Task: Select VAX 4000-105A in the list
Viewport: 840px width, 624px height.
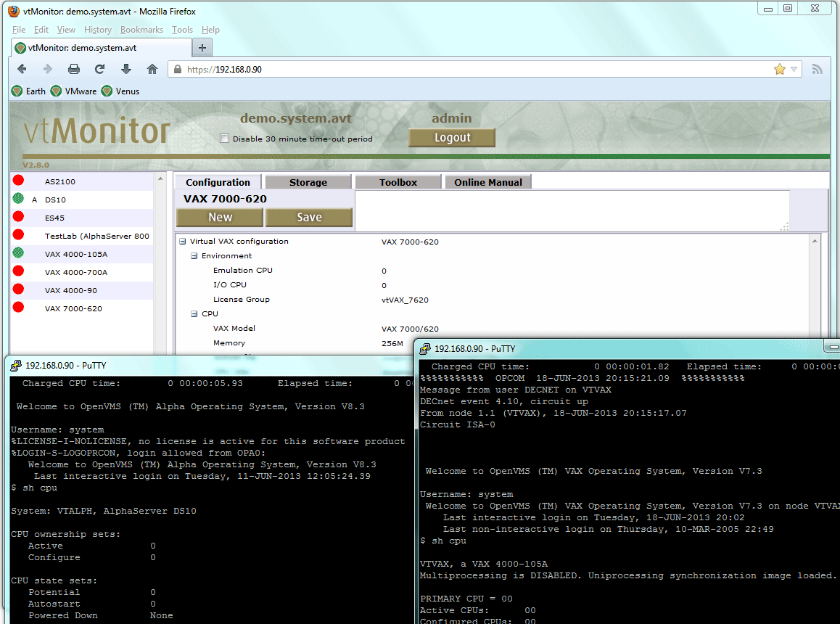Action: pos(76,254)
